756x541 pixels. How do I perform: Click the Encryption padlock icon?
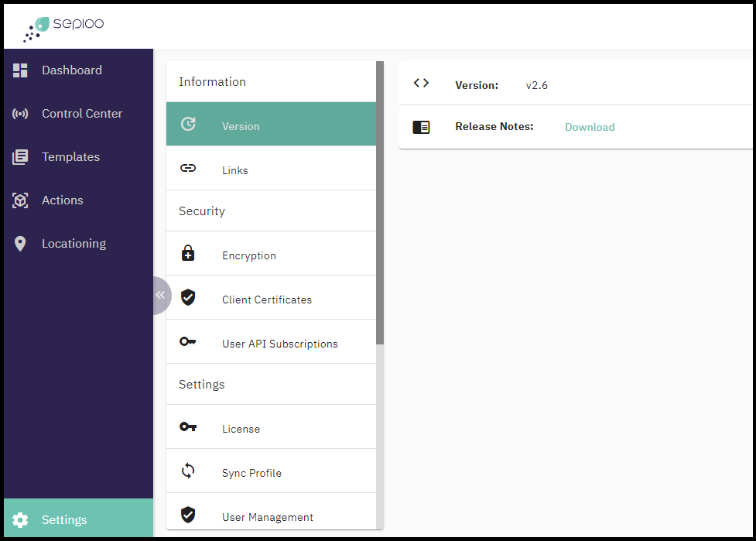187,254
